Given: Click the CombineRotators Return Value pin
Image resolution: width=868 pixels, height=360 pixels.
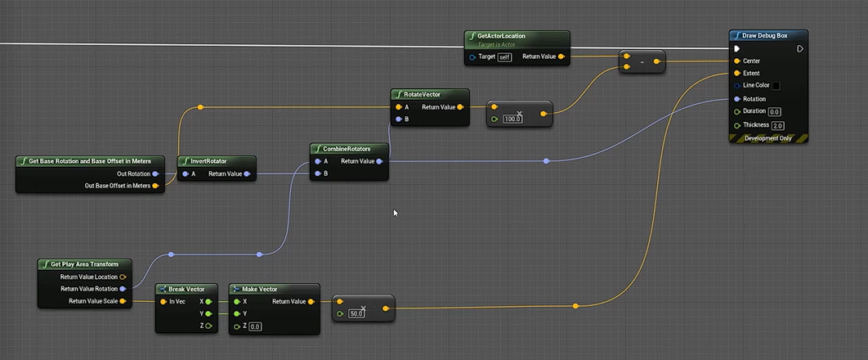Looking at the screenshot, I should (379, 162).
